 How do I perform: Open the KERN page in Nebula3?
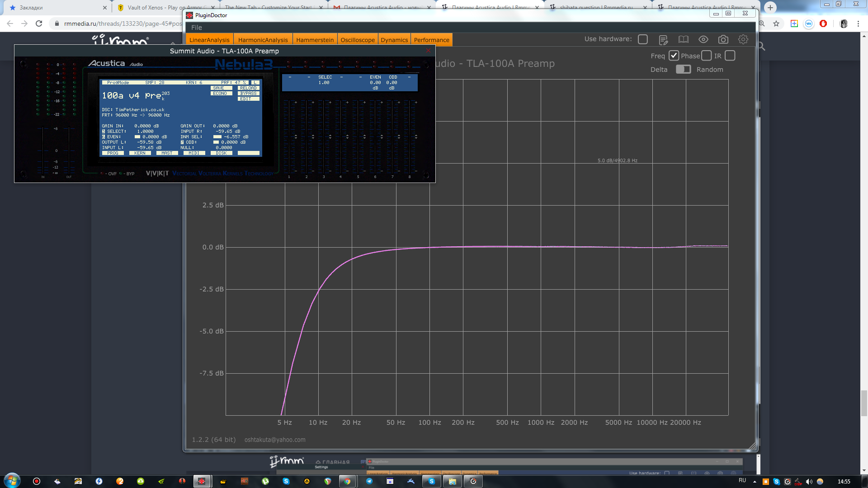[140, 153]
